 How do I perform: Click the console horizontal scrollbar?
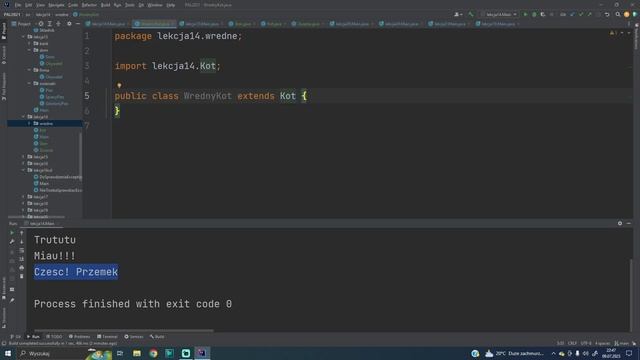[123, 331]
